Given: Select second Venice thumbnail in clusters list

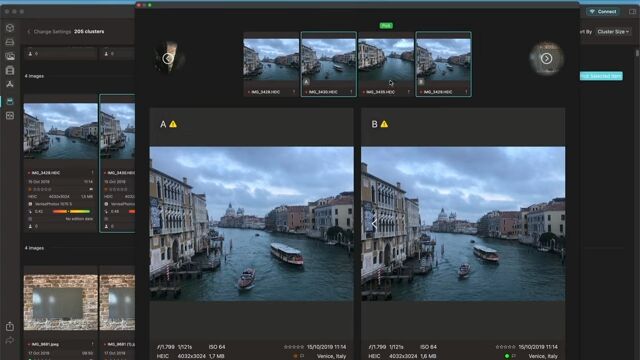Looking at the screenshot, I should 118,131.
